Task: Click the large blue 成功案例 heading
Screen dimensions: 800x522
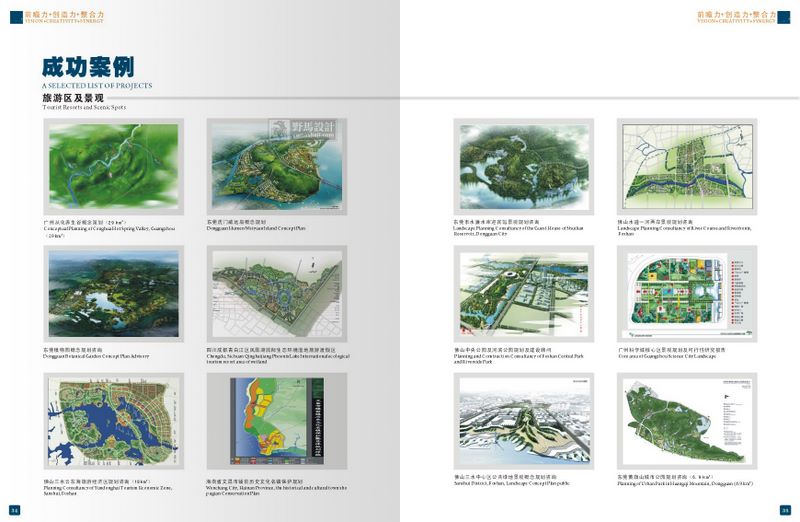Action: tap(88, 67)
